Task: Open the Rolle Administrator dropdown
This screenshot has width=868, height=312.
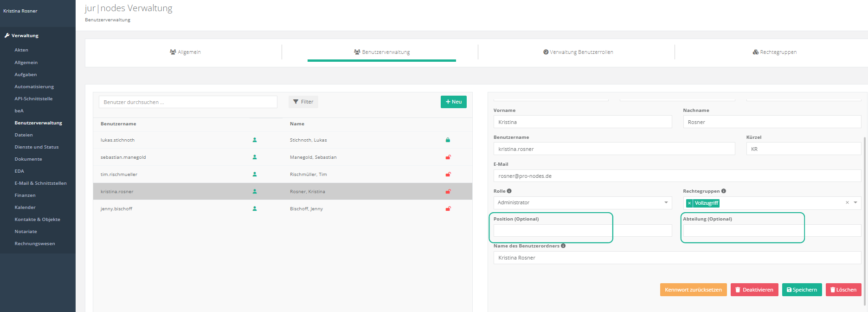Action: tap(666, 202)
